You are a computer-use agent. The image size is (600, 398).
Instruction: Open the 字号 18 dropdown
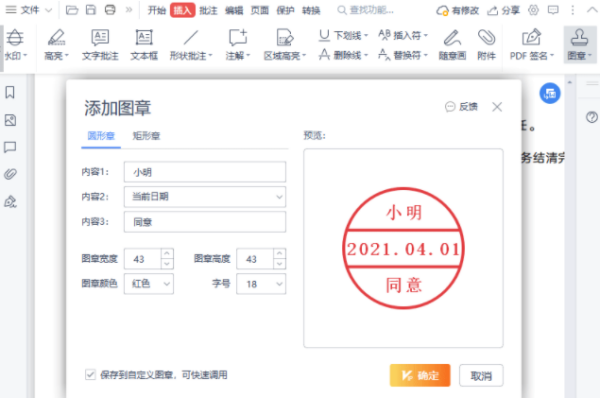261,284
